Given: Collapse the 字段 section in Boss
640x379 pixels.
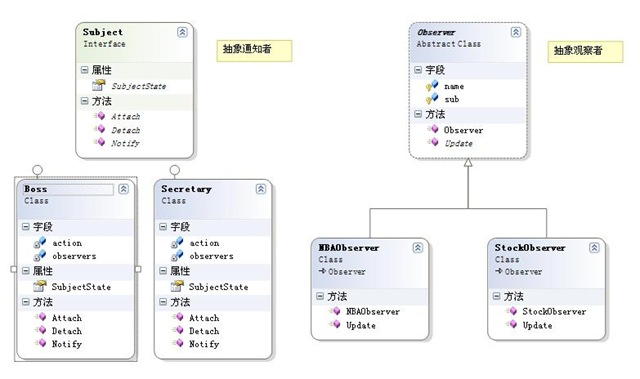Looking at the screenshot, I should click(26, 226).
